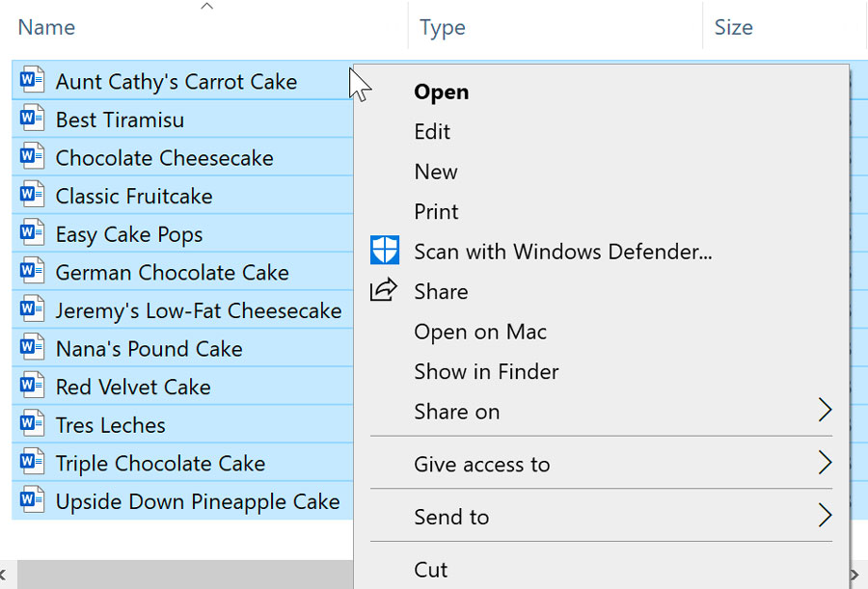Choose Print from the context menu

[x=436, y=211]
